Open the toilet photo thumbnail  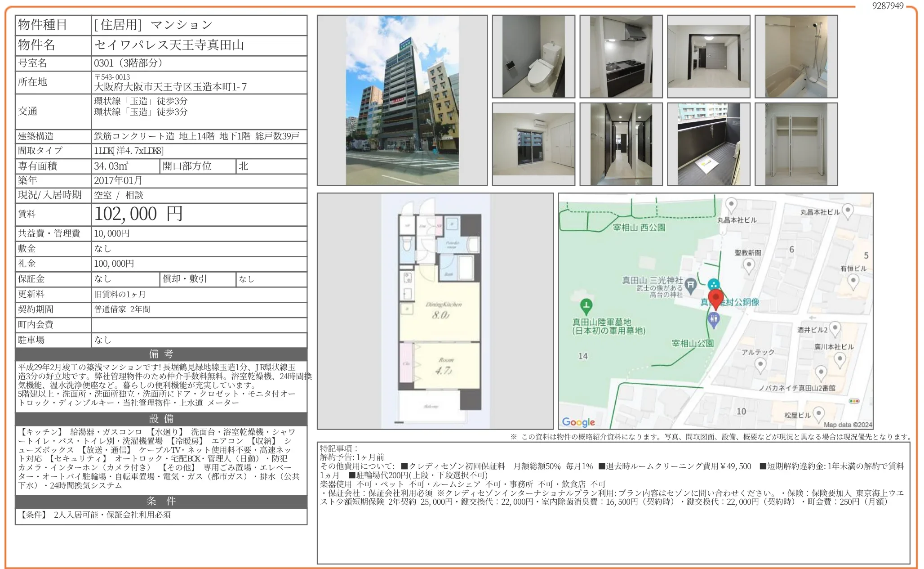(x=533, y=57)
